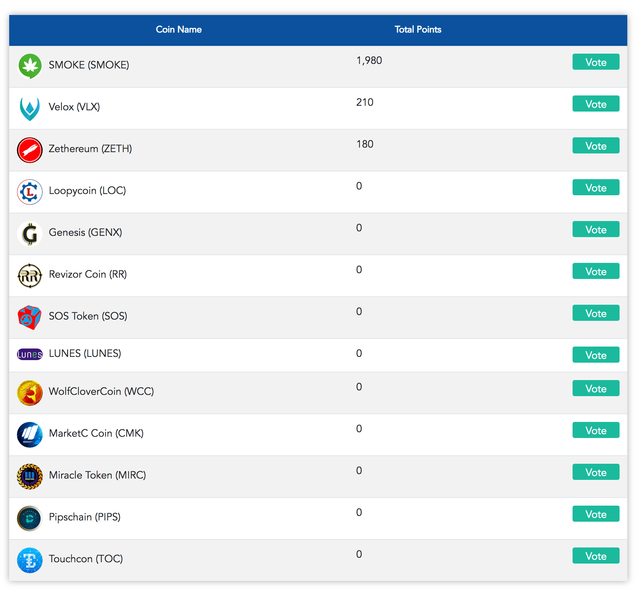Viewport: 640px width, 592px height.
Task: Select the MarketC Coin (CMK) name
Action: (x=96, y=433)
